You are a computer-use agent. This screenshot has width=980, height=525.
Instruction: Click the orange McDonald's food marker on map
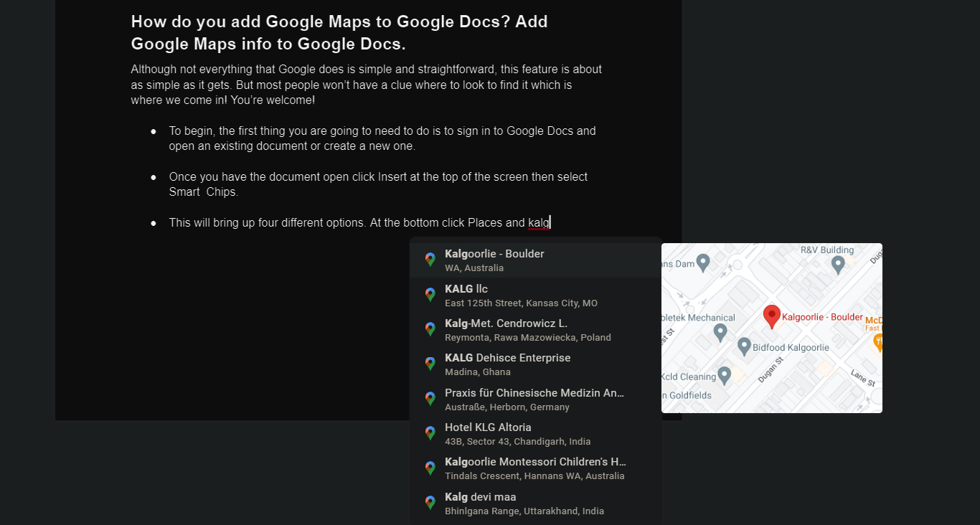point(877,343)
